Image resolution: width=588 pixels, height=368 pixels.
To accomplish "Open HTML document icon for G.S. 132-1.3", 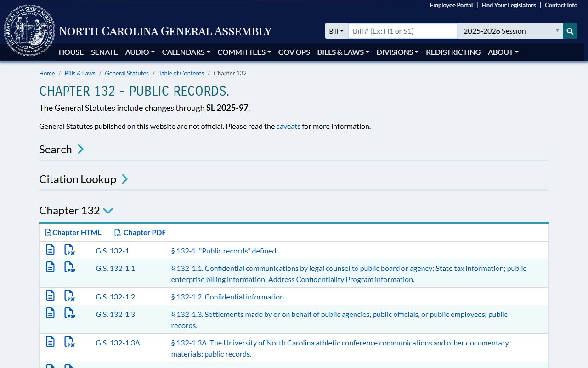I will tap(50, 313).
